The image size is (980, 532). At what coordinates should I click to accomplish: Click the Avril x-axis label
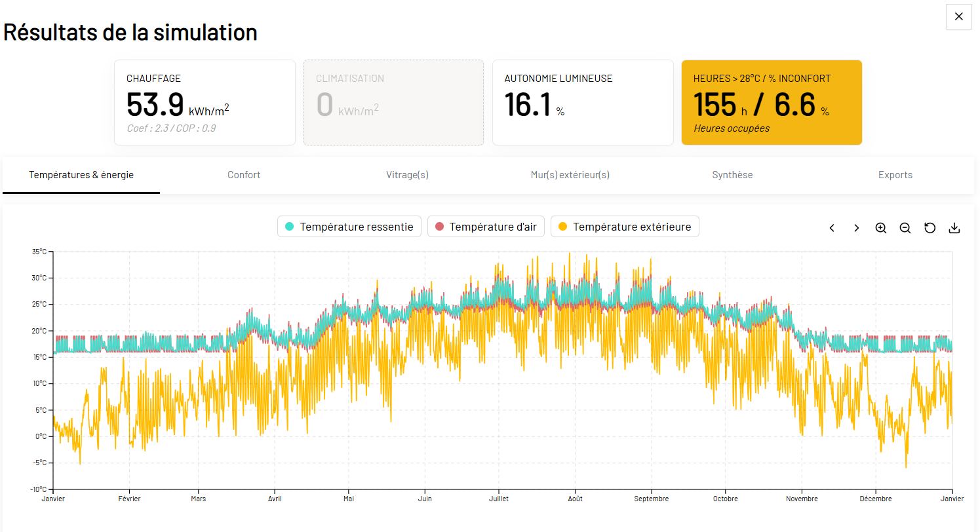[275, 499]
